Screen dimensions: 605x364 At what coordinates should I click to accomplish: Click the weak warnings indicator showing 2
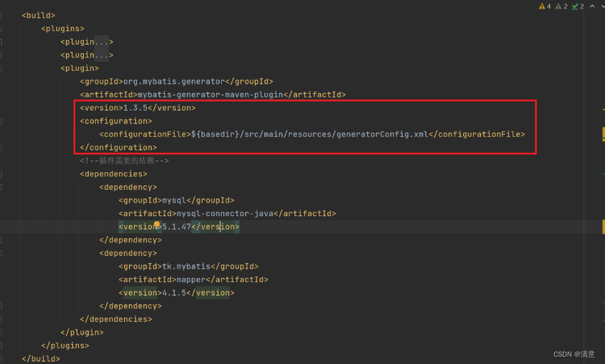tap(562, 6)
